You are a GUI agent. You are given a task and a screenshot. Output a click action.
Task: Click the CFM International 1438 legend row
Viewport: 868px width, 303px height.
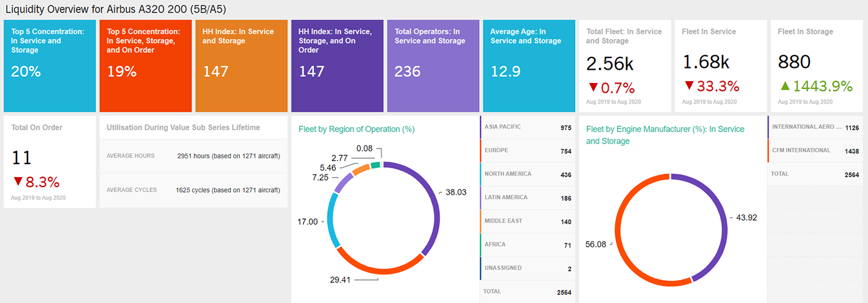point(815,151)
